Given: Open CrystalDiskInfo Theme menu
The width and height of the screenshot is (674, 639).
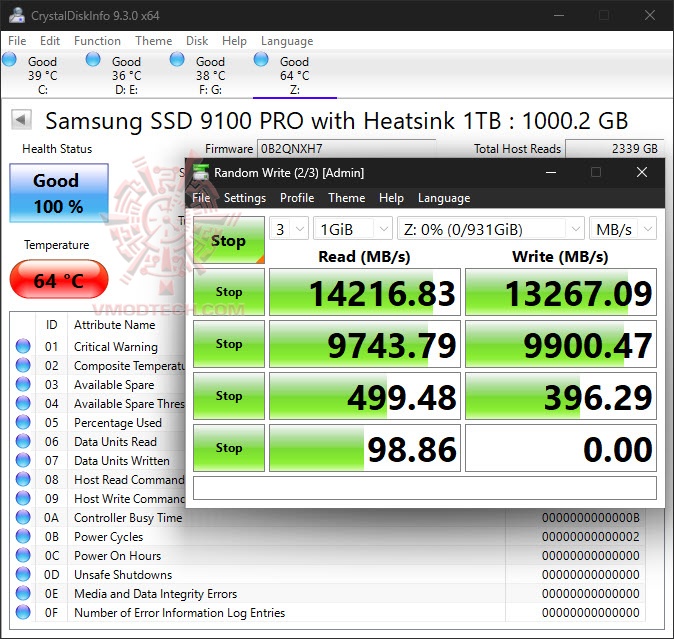Looking at the screenshot, I should (x=153, y=40).
